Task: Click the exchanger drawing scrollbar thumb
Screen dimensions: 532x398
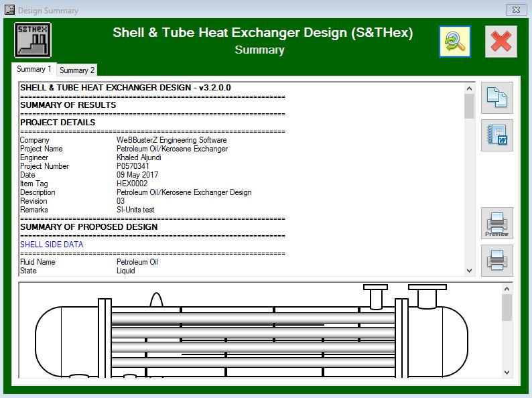Action: (507, 308)
